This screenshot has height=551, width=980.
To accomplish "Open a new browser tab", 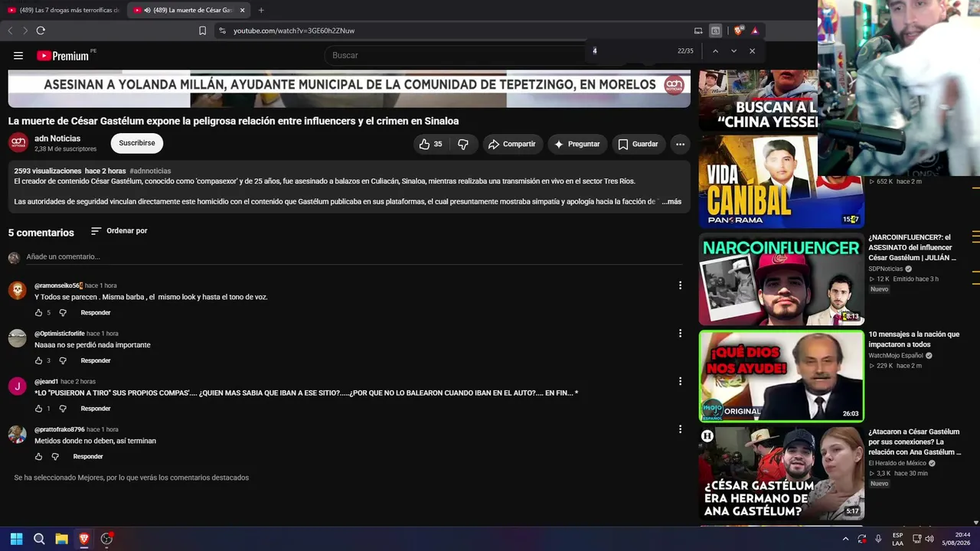I will pyautogui.click(x=261, y=10).
